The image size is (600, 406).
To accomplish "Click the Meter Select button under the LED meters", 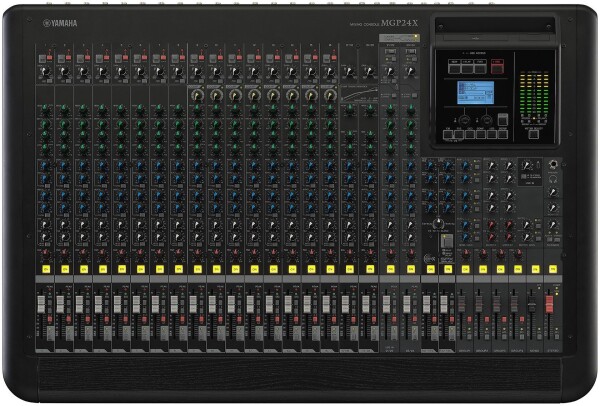I will pyautogui.click(x=533, y=134).
